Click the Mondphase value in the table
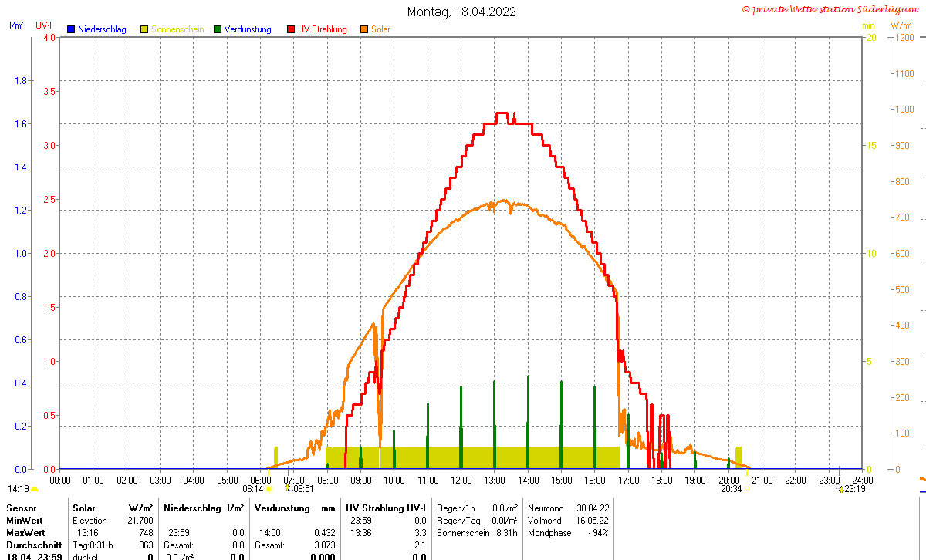This screenshot has width=926, height=560. [x=599, y=533]
